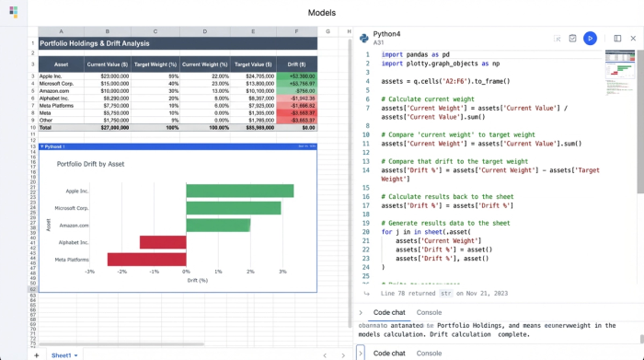The width and height of the screenshot is (644, 360).
Task: Expand the bottom-most Code chat panel chevron
Action: [361, 353]
